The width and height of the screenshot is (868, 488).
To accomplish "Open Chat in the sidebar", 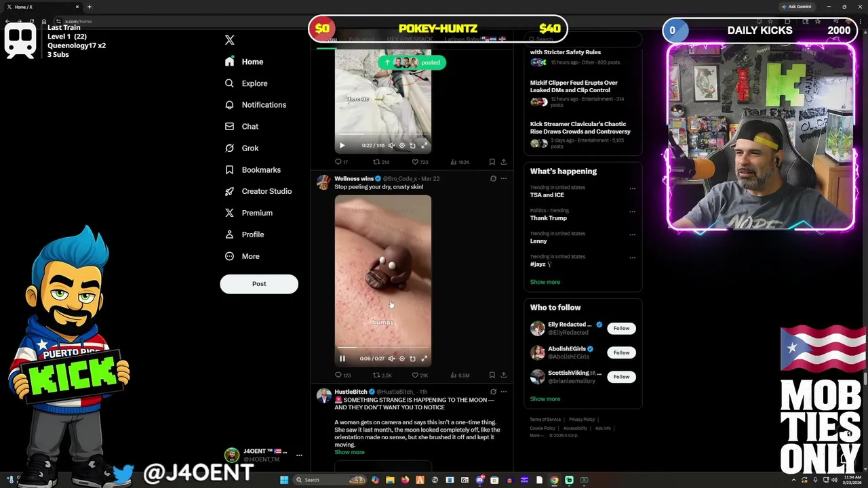I will tap(241, 127).
